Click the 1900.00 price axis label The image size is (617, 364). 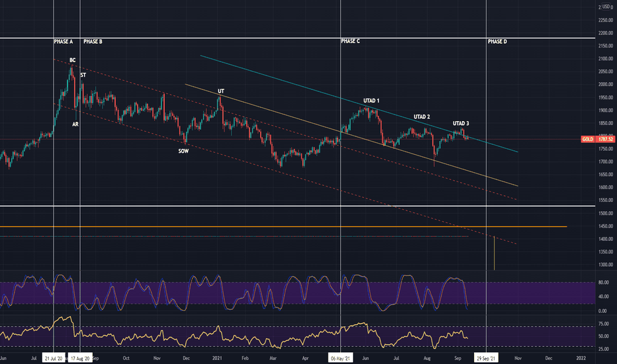606,110
